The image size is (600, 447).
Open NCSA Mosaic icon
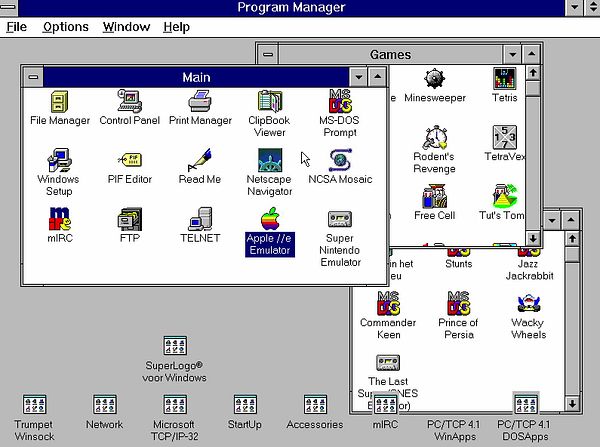(x=340, y=160)
